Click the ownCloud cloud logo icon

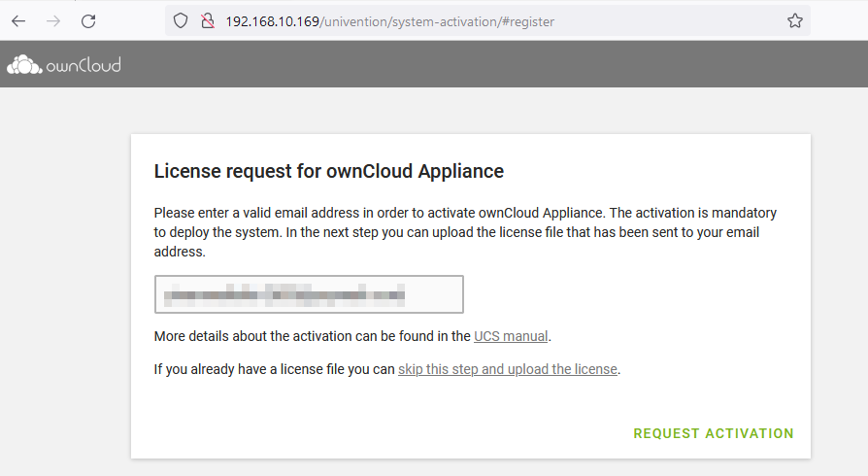click(x=24, y=65)
